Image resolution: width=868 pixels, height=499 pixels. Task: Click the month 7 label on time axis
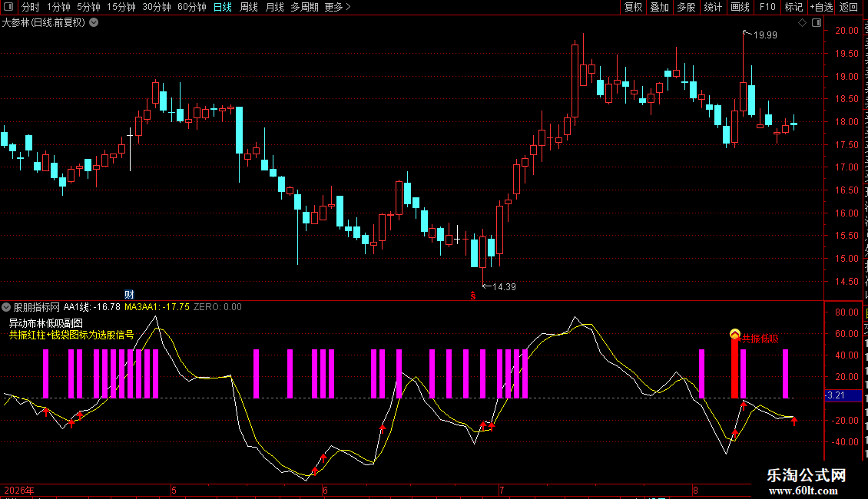point(502,491)
